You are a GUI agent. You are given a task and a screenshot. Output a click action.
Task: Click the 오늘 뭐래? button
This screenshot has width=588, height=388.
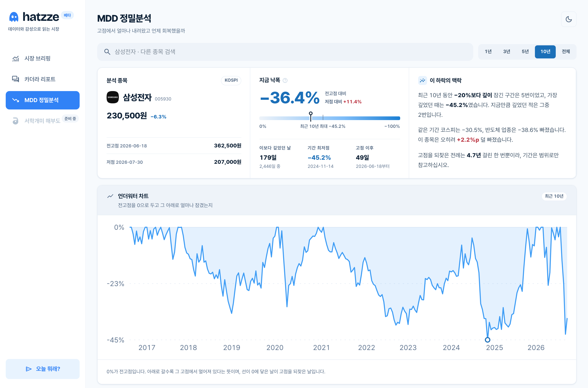42,369
